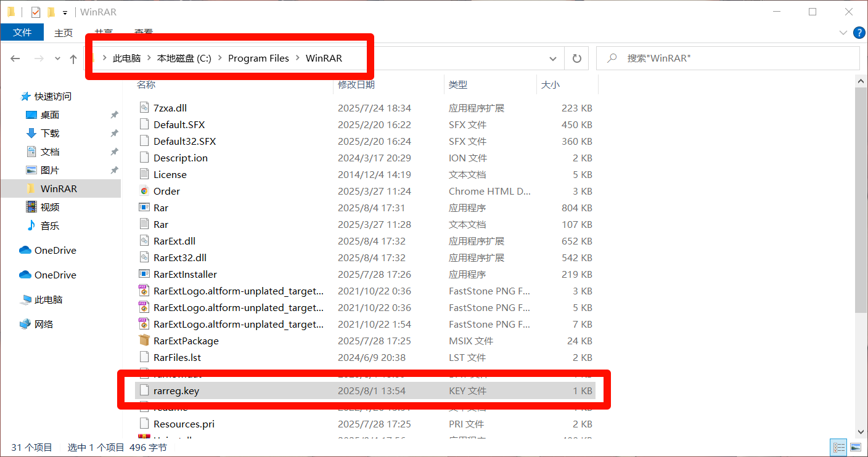Open the Help question mark icon

[x=859, y=33]
